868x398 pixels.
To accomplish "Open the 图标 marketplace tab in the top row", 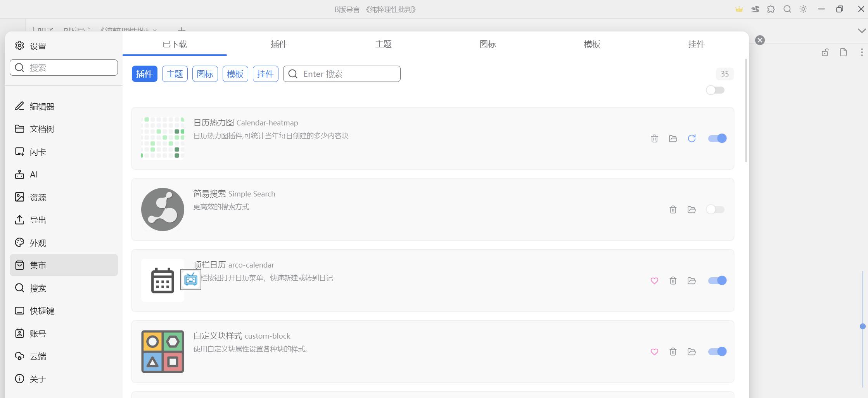I will tap(488, 44).
